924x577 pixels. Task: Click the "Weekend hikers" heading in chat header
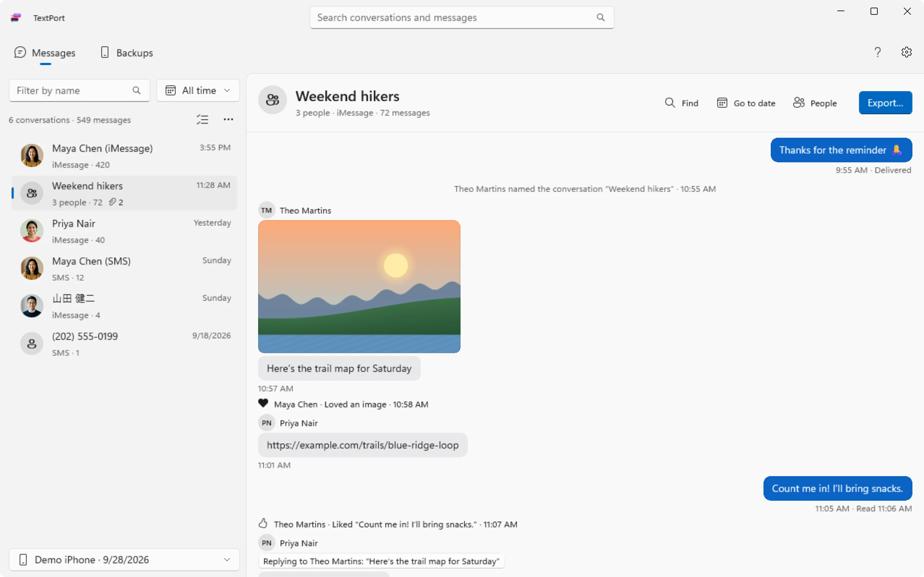[347, 96]
